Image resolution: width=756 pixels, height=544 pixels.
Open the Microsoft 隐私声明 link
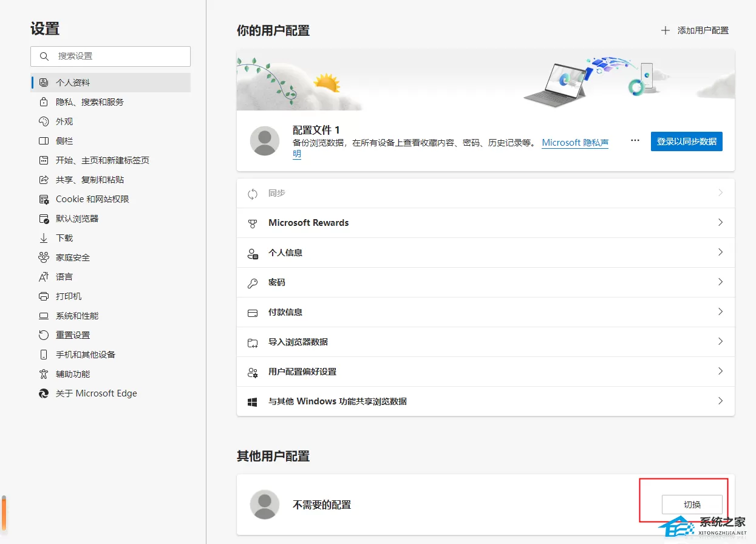575,148
